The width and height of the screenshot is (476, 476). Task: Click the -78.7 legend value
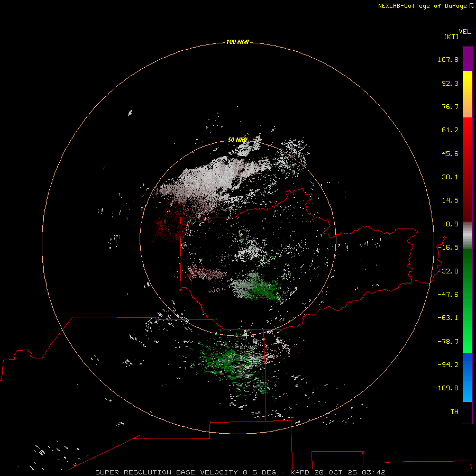[448, 342]
